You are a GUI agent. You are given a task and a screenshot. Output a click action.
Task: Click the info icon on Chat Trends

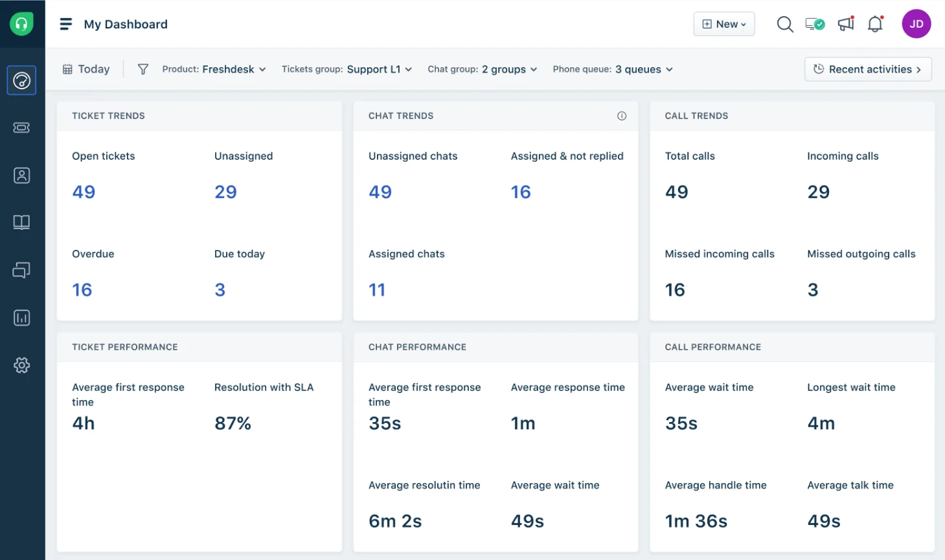click(x=622, y=116)
